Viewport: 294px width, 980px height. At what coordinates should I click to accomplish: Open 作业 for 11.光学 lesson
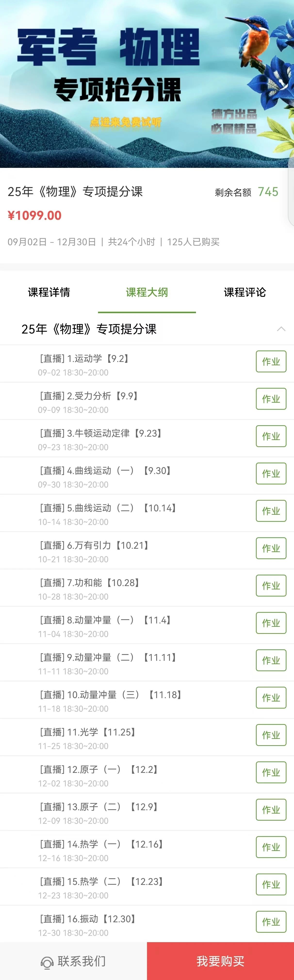[x=271, y=735]
